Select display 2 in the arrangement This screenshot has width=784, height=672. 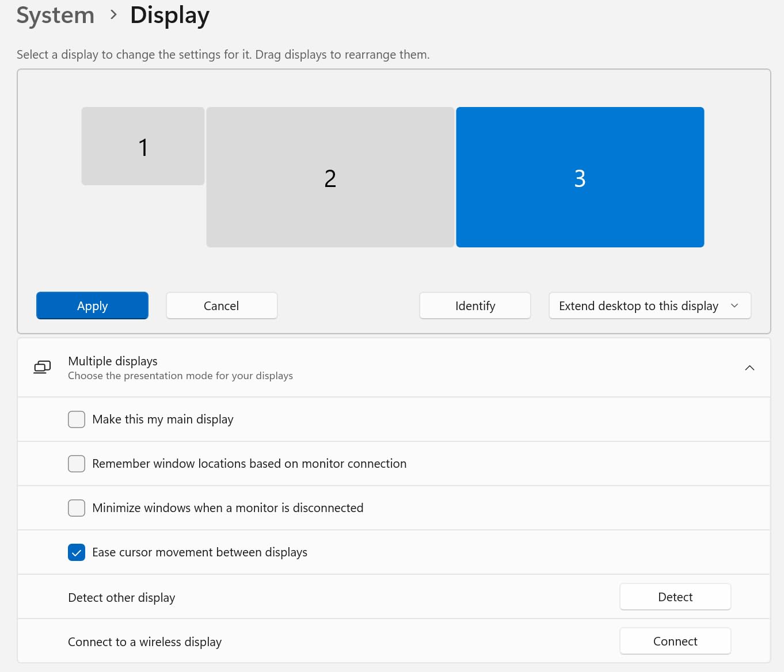pyautogui.click(x=330, y=177)
